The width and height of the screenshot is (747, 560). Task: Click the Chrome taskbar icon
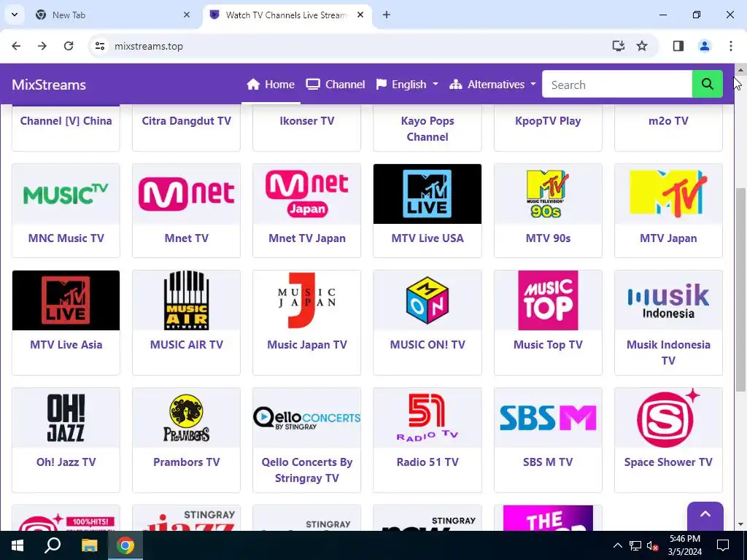(125, 545)
